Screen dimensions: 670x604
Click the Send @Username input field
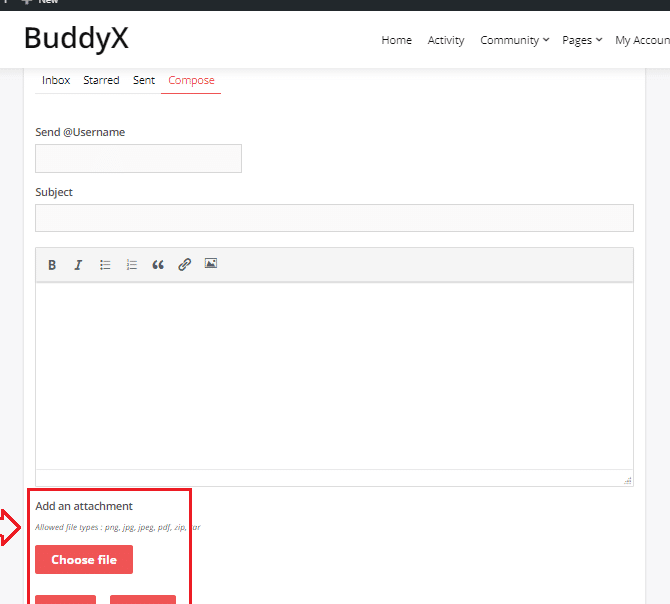(138, 158)
